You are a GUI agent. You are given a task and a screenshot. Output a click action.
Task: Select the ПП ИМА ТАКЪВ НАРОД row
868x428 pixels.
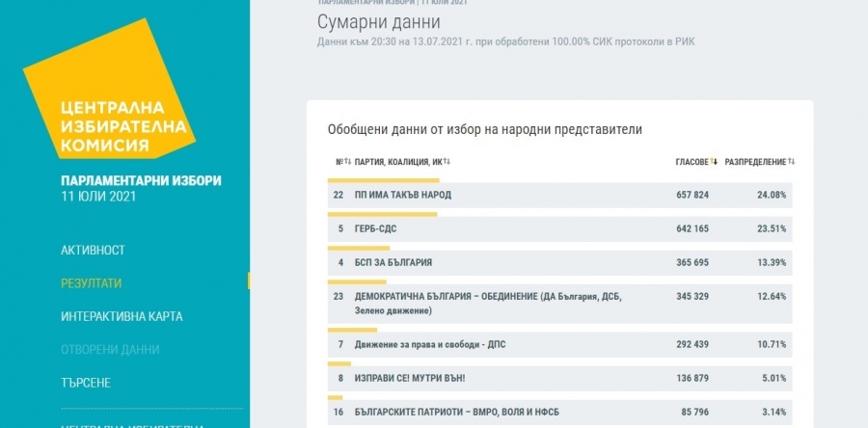point(559,195)
